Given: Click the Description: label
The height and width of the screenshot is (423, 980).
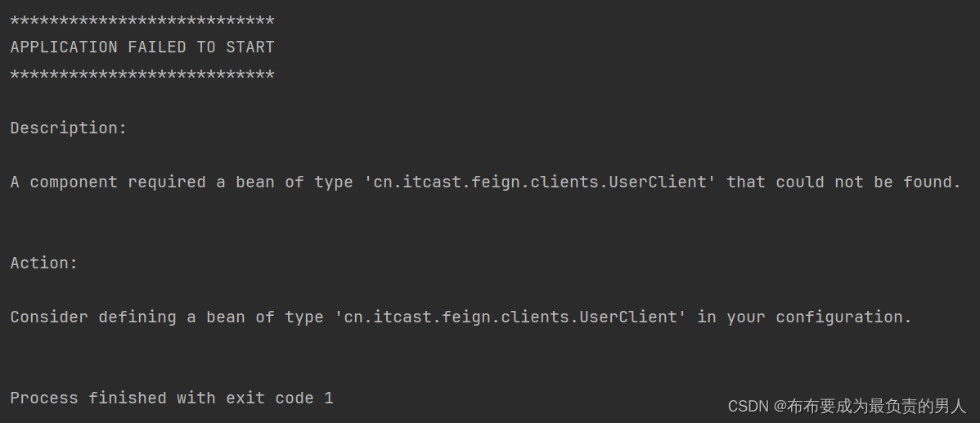Looking at the screenshot, I should 69,128.
